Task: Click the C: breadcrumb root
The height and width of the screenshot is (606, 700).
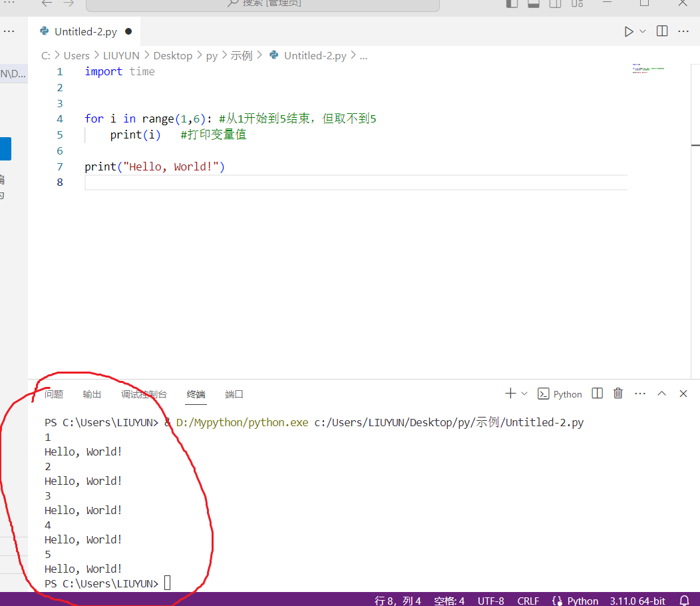Action: coord(46,56)
